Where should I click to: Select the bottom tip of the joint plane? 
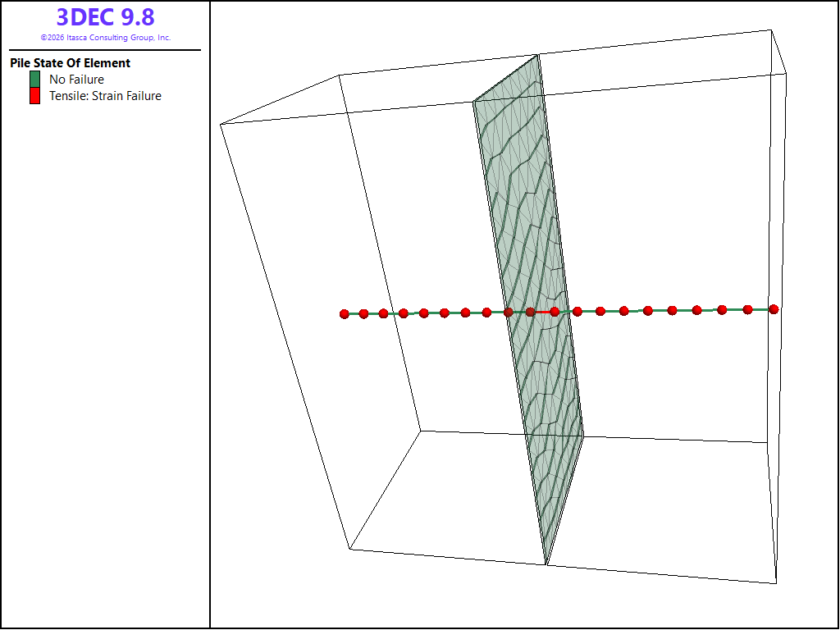coord(546,564)
